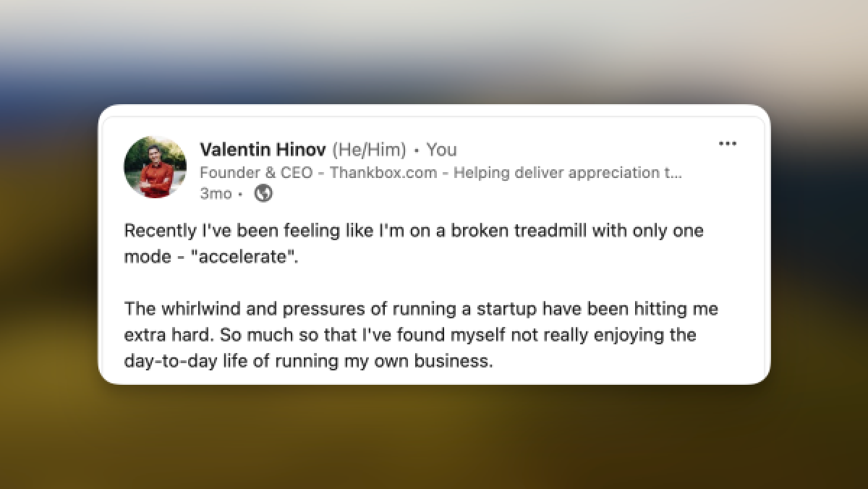Click the "3mo" post timestamp
868x489 pixels.
215,194
